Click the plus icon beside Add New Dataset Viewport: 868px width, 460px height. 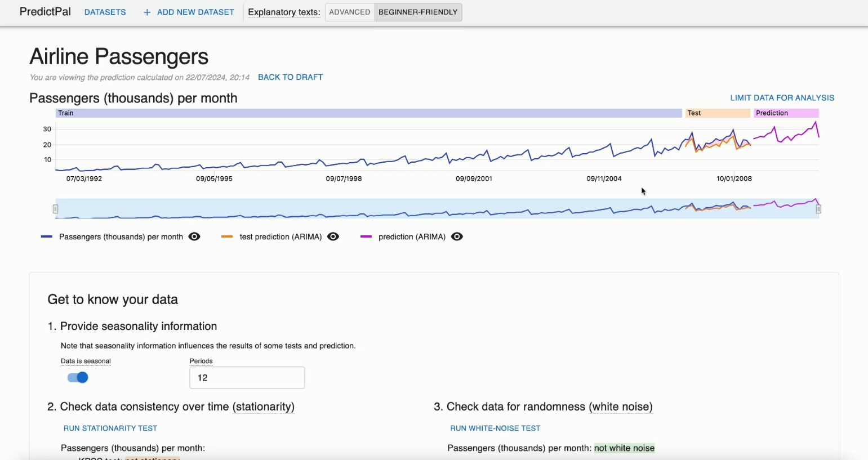(x=147, y=12)
